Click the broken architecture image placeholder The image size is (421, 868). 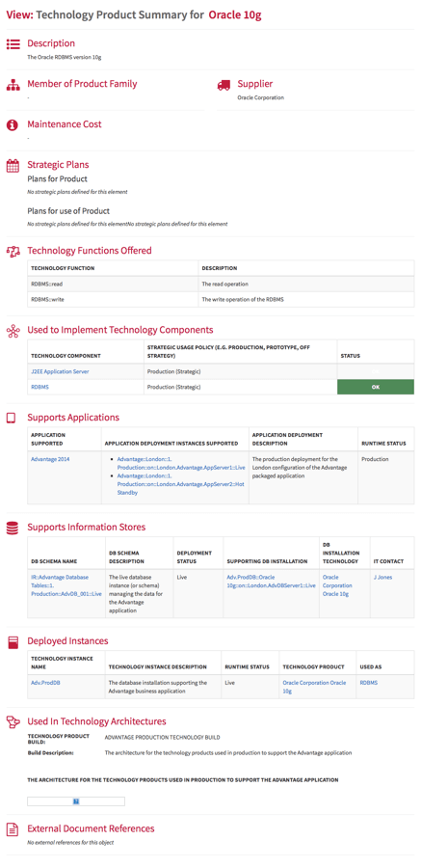(x=76, y=801)
